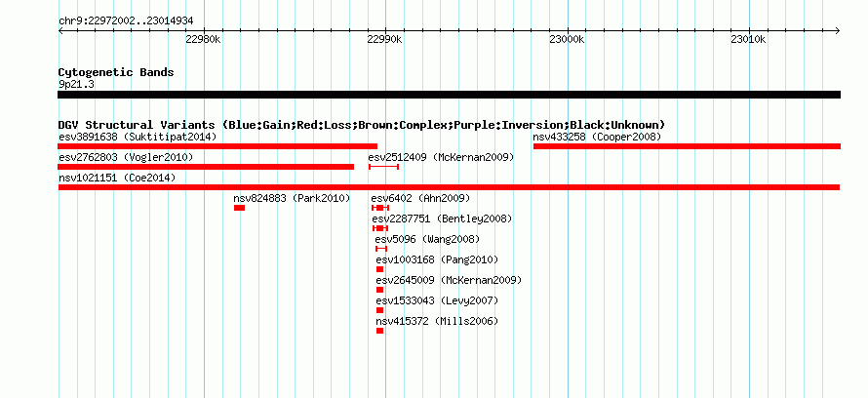The height and width of the screenshot is (398, 868).
Task: Click the nsv415372 (Mills2006) label
Action: 437,321
